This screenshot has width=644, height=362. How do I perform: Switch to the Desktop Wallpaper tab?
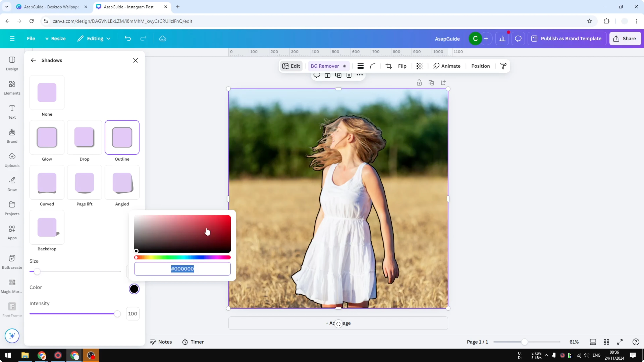tap(50, 7)
